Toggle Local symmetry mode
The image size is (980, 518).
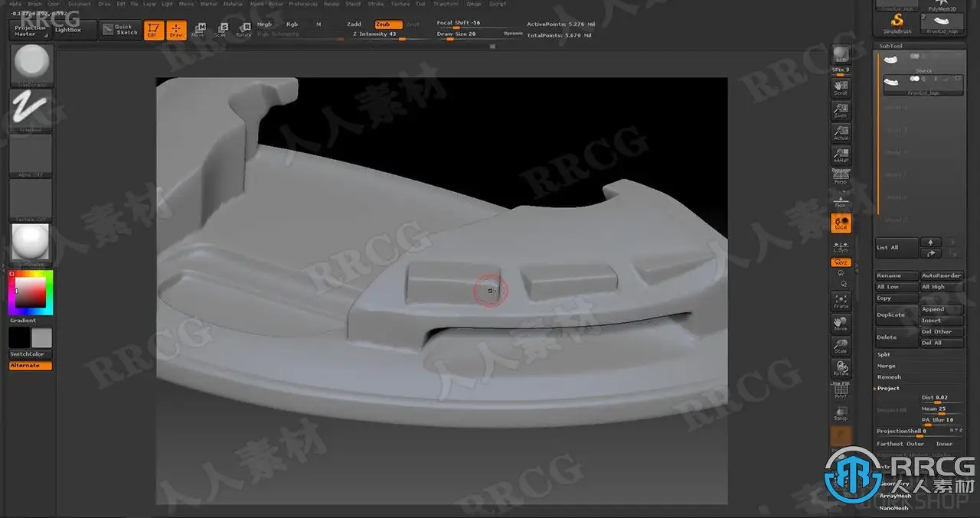(841, 223)
